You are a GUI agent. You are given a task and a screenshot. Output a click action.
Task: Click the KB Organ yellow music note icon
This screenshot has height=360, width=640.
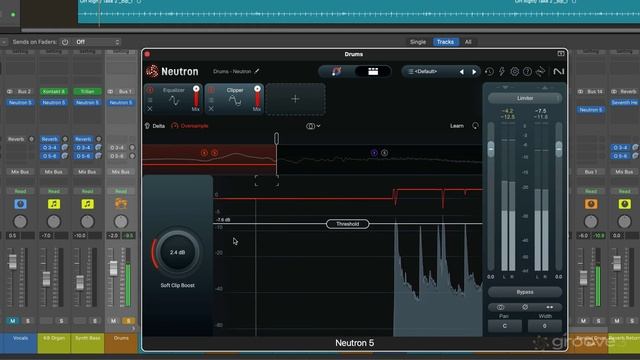tap(54, 204)
